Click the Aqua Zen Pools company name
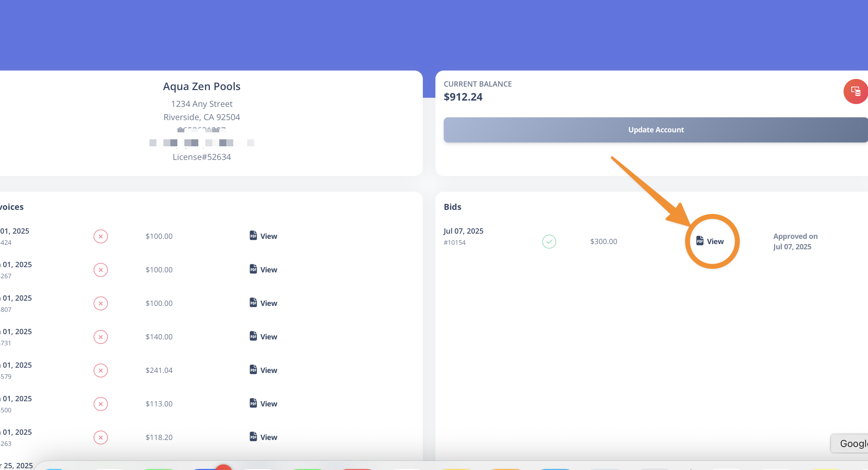The height and width of the screenshot is (470, 868). pos(201,86)
